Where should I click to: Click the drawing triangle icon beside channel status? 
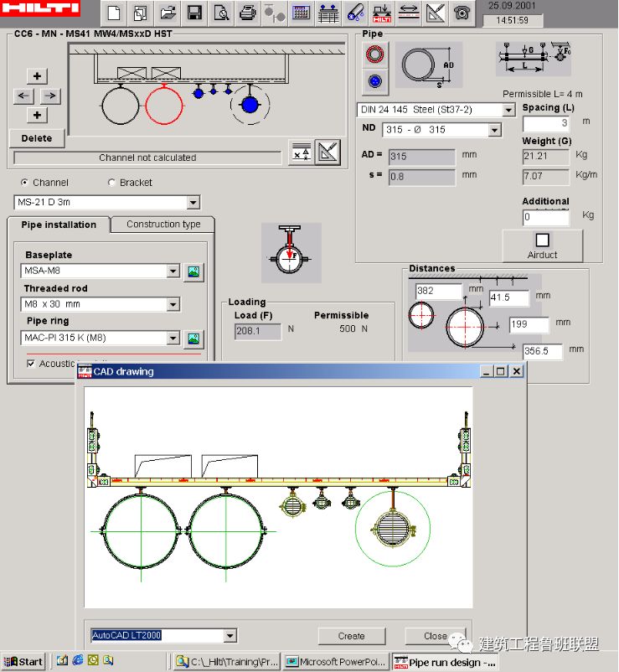pyautogui.click(x=328, y=152)
